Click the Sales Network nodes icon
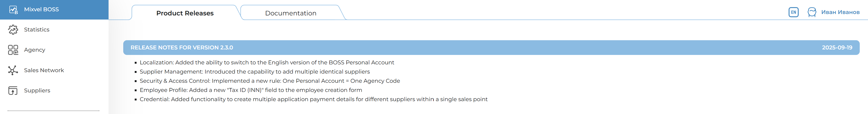The width and height of the screenshot is (868, 114). [13, 70]
